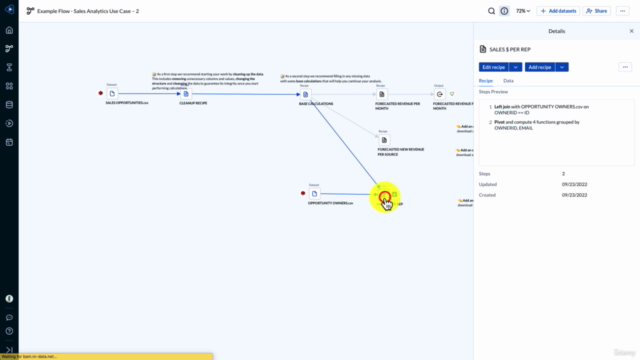The image size is (640, 360).
Task: Open the Jobs play icon in sidebar
Action: pyautogui.click(x=9, y=123)
